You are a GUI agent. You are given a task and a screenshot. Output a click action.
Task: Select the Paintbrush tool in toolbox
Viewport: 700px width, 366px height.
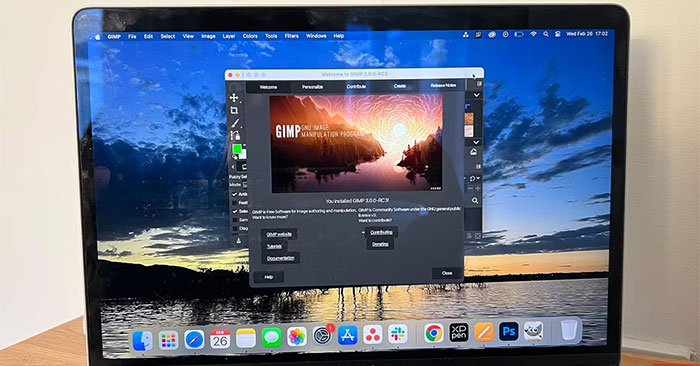tap(235, 123)
